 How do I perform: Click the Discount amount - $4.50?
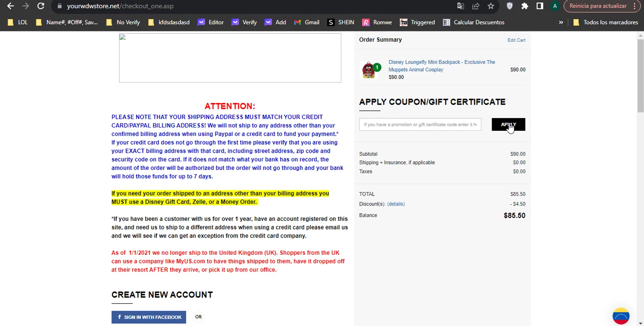tap(518, 204)
